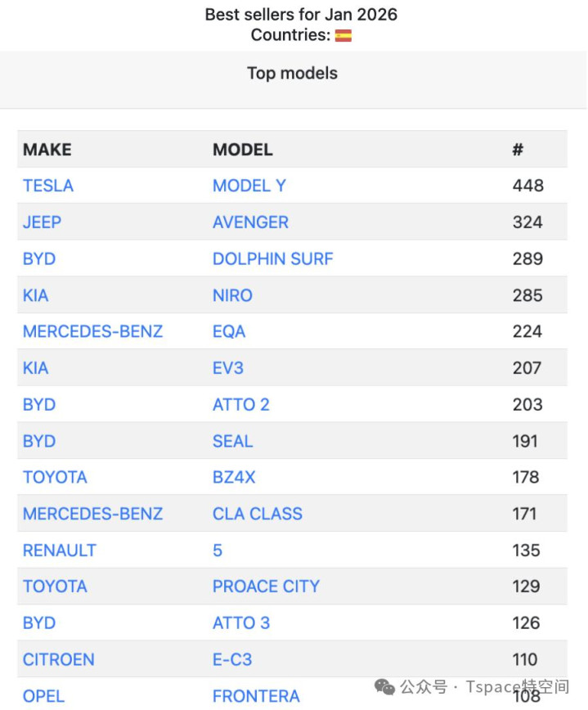This screenshot has width=588, height=710.
Task: Click the RENAULT make link
Action: tap(60, 550)
